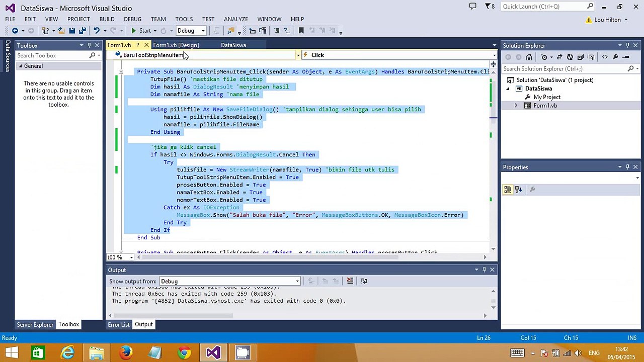Toggle Preview Selected Items in Solution Explorer
This screenshot has width=644, height=362.
[625, 57]
